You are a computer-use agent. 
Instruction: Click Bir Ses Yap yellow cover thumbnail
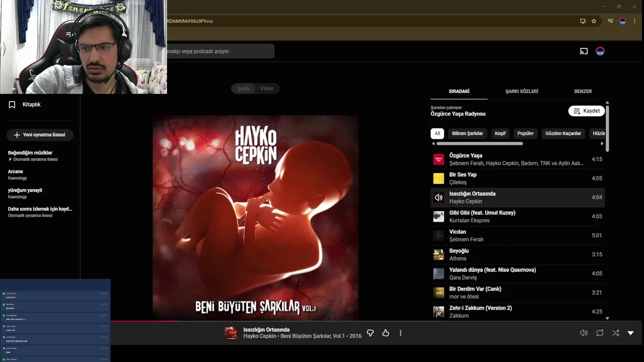[439, 178]
